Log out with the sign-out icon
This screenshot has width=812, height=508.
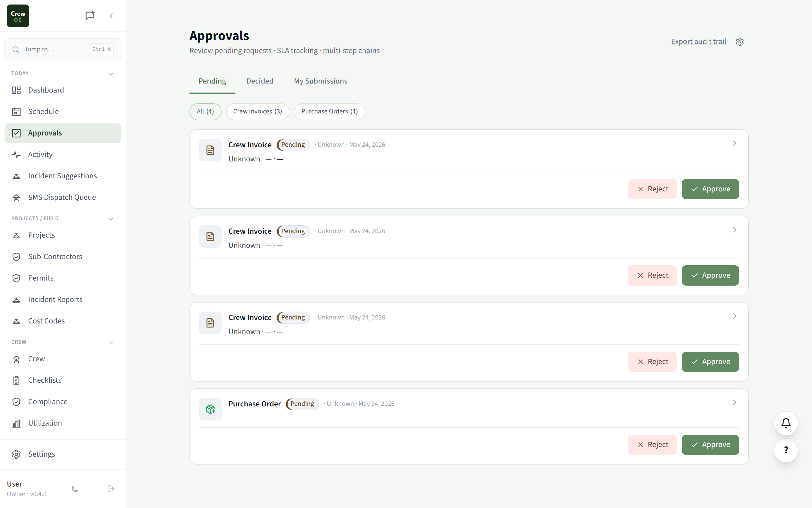click(x=111, y=489)
